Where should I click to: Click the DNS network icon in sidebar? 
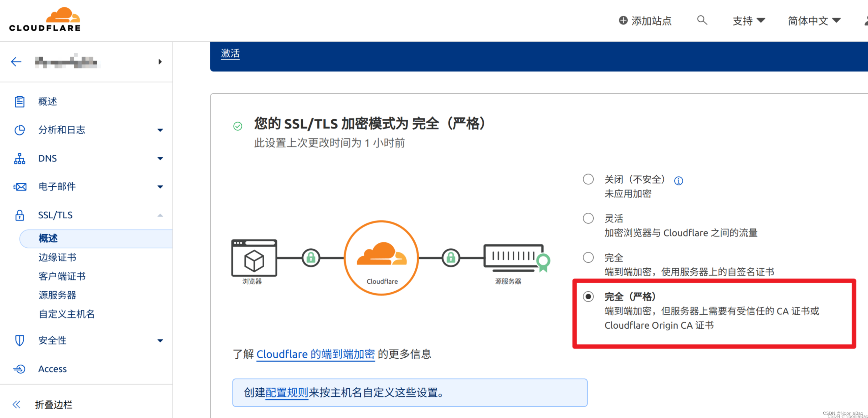[x=20, y=158]
